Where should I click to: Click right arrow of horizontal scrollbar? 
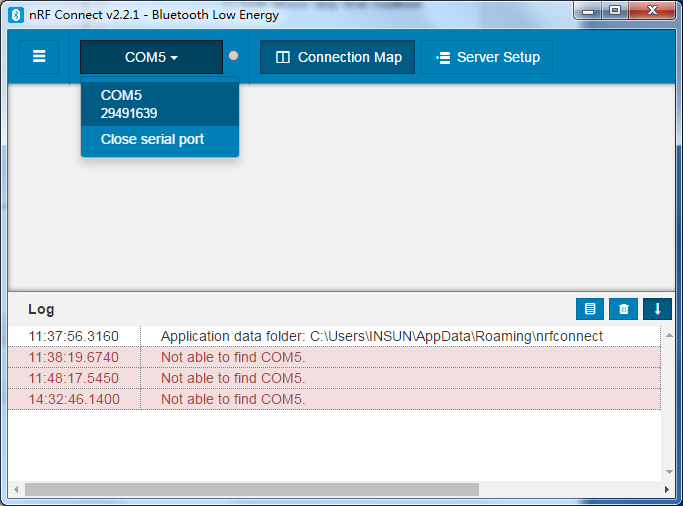[x=666, y=489]
